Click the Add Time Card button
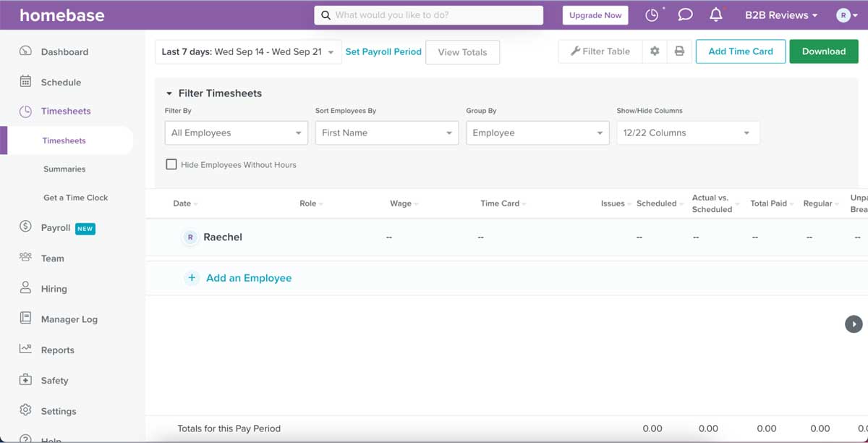This screenshot has height=443, width=868. tap(740, 51)
